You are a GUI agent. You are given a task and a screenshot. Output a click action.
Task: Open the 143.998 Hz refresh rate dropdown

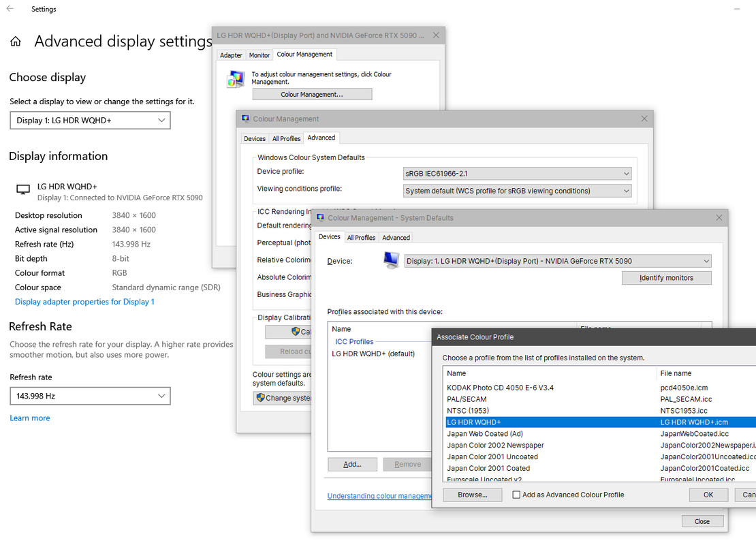[90, 396]
